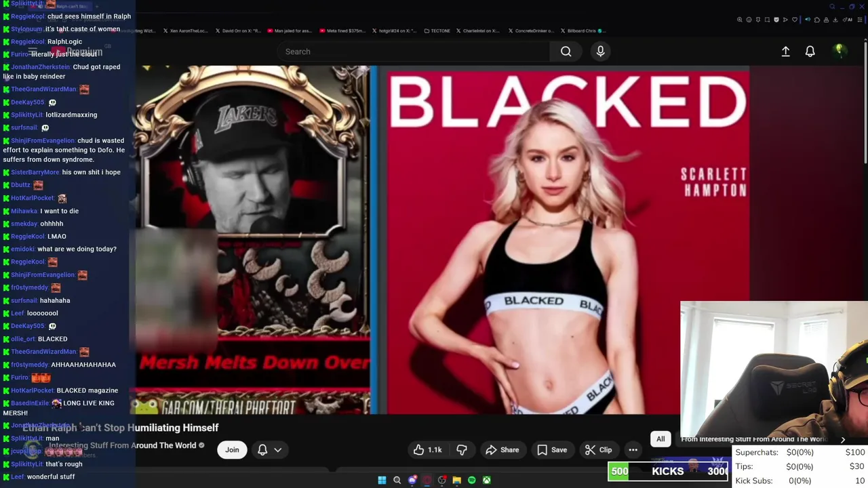This screenshot has width=868, height=488.
Task: Click SisterBarryMore chat username
Action: (35, 172)
